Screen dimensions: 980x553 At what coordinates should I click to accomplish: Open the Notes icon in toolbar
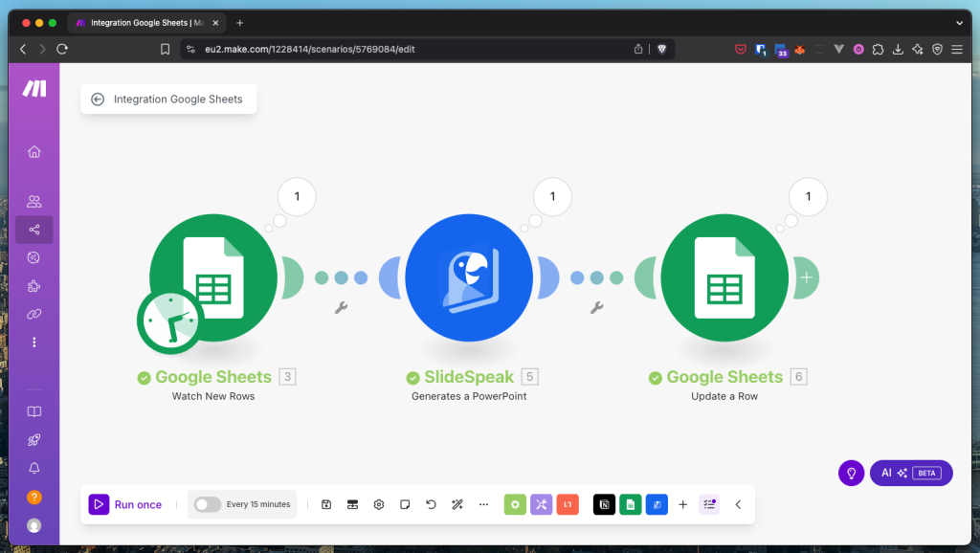pos(405,504)
